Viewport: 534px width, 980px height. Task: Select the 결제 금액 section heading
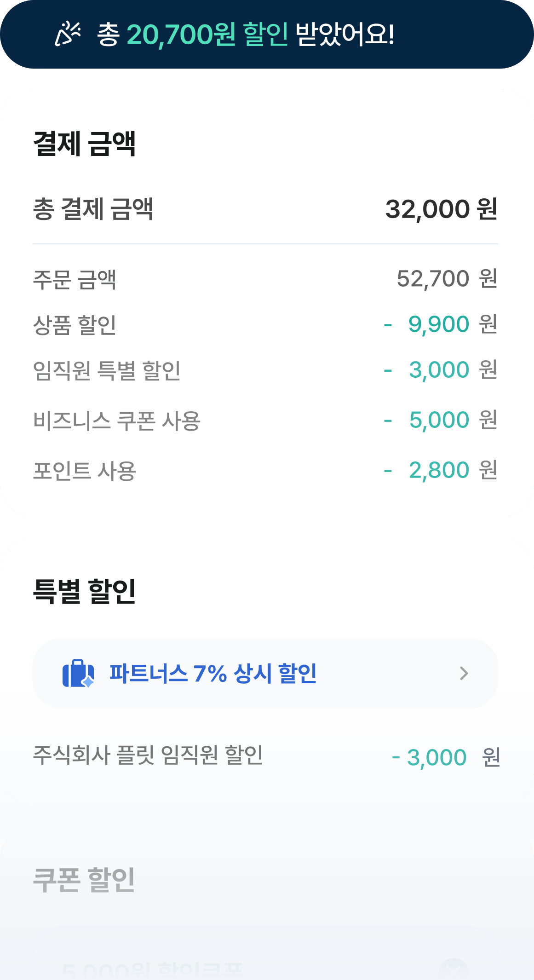[85, 144]
